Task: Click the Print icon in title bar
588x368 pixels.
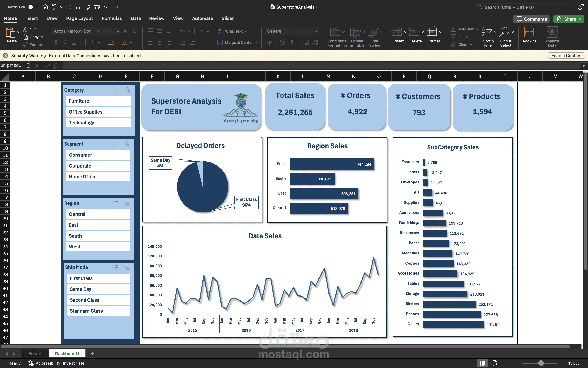Action: point(97,7)
